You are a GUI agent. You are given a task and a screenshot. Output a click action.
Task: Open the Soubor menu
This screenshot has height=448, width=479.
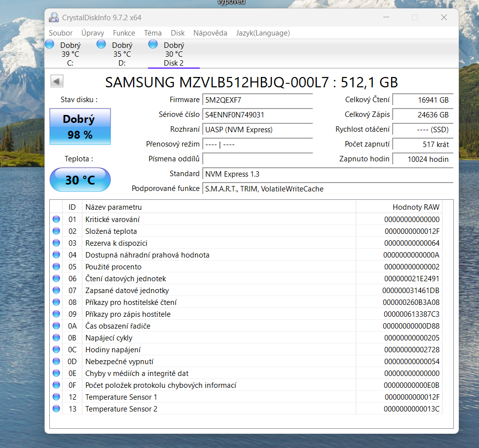(x=60, y=33)
